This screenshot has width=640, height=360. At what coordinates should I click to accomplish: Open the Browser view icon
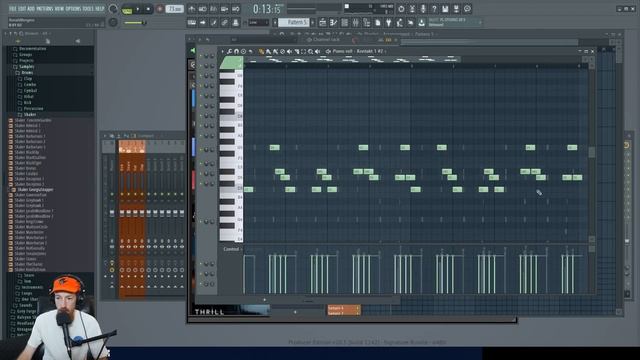tap(367, 23)
